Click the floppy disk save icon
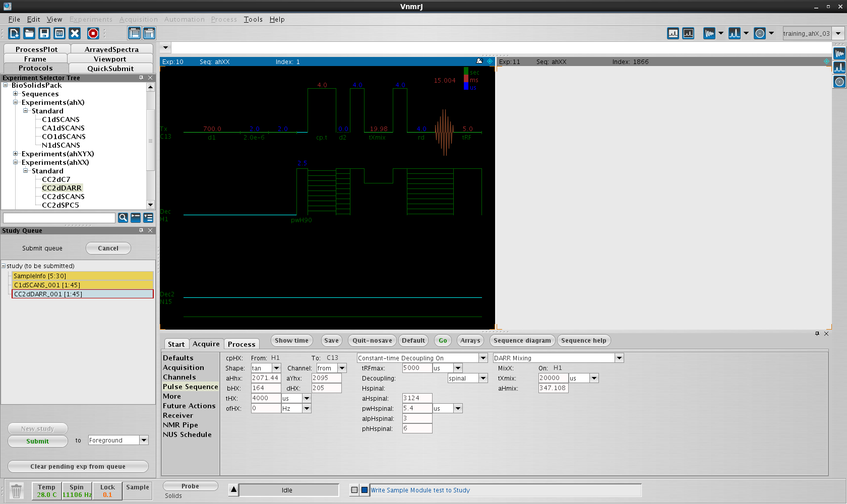 pyautogui.click(x=44, y=33)
